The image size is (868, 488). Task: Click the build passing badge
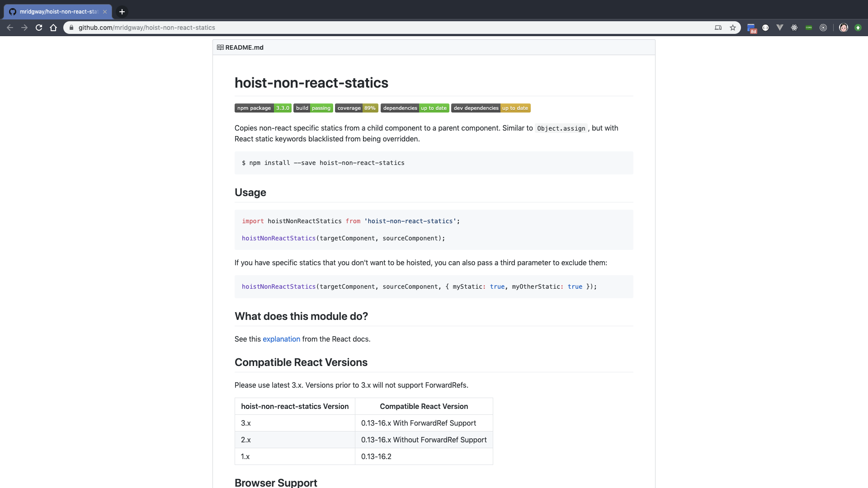(313, 108)
